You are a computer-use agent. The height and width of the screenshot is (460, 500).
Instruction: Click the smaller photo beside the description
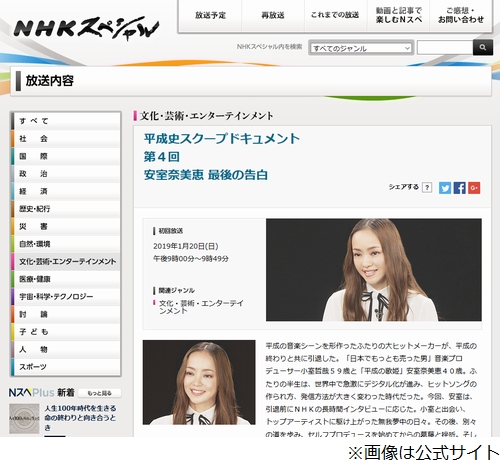point(199,382)
